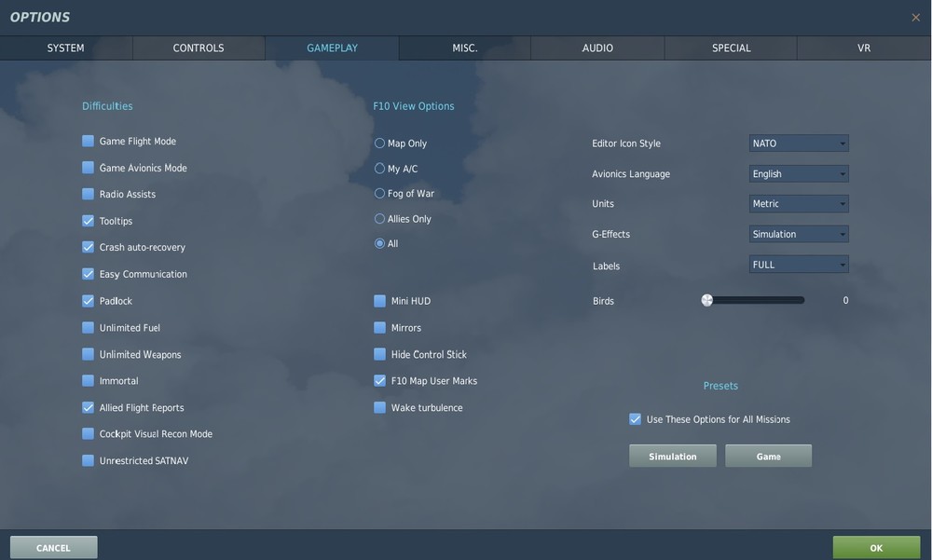Uncheck Use These Options for All Missions
The width and height of the screenshot is (932, 560).
click(x=634, y=418)
